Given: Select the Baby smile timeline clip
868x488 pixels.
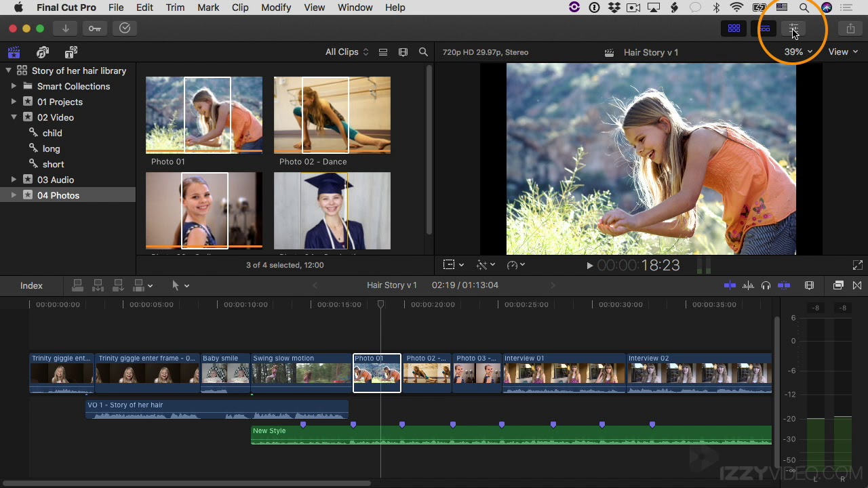Looking at the screenshot, I should click(x=225, y=373).
